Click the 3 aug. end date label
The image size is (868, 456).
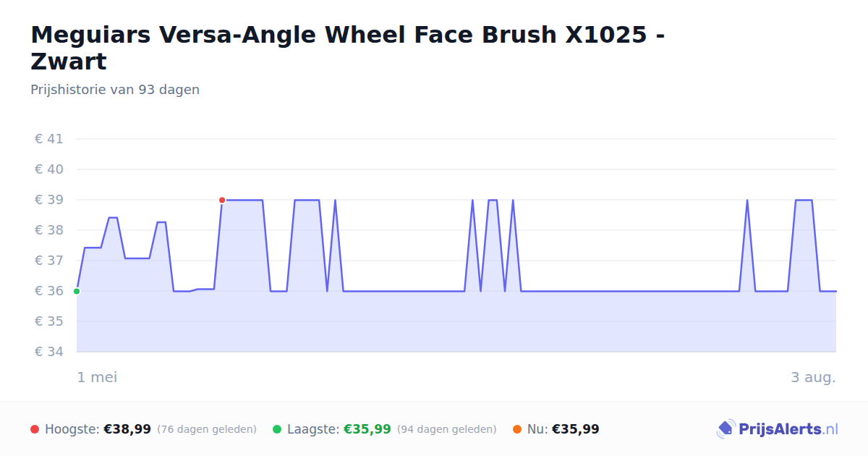coord(814,377)
